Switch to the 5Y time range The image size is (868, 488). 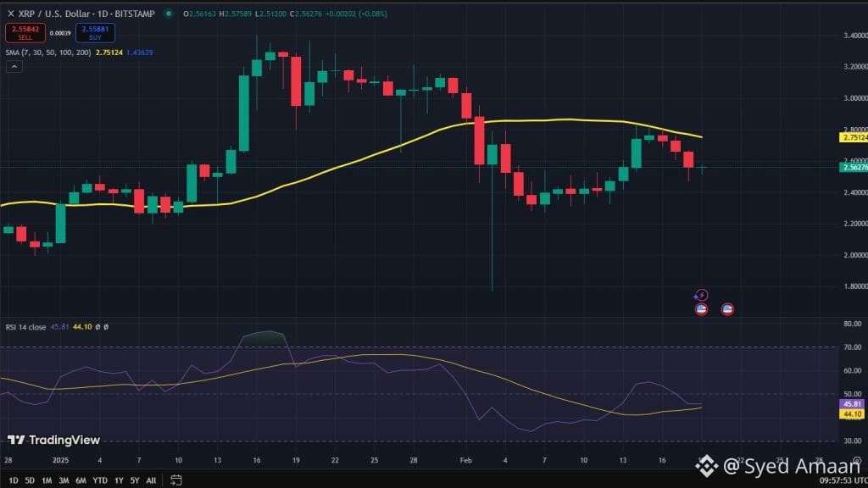135,480
